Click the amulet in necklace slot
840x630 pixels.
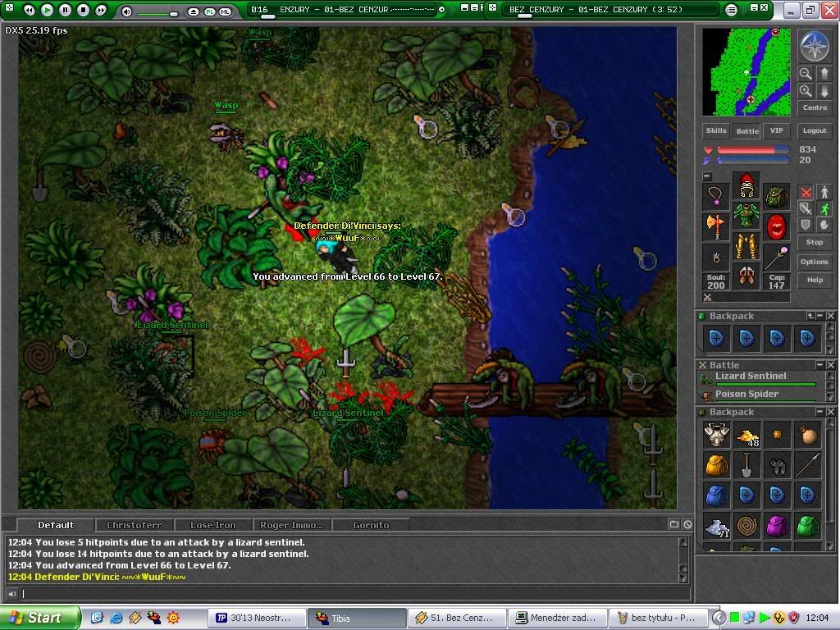pos(716,197)
